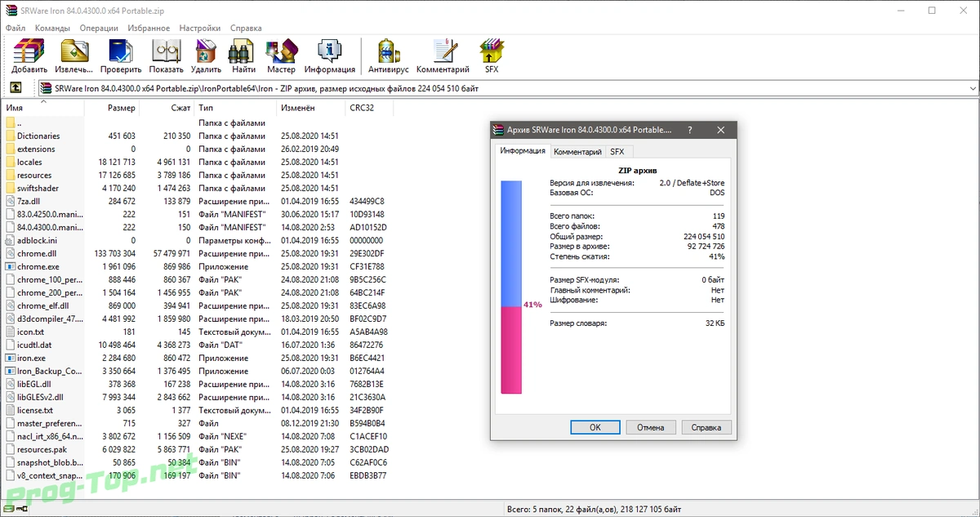Select the iron.exe file icon
The image size is (980, 517).
[x=10, y=358]
